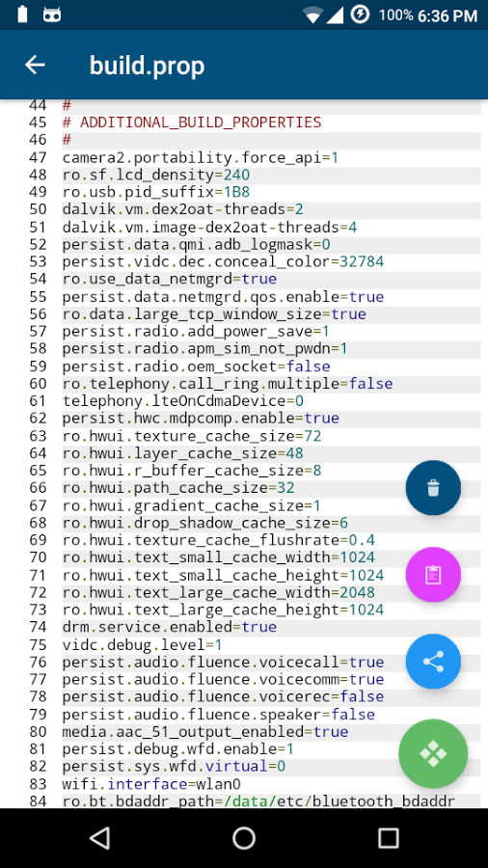Tap line 53 conceal_color value 32784
This screenshot has height=868, width=488.
pos(362,261)
